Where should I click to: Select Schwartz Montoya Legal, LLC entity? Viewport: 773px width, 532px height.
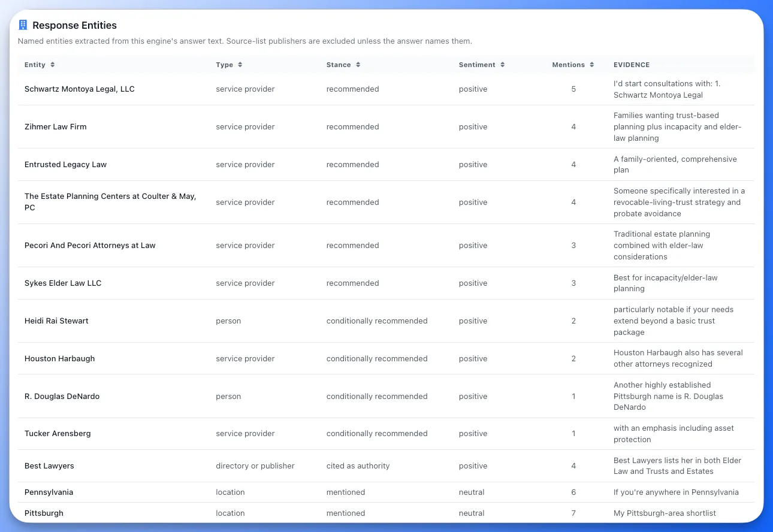coord(80,89)
